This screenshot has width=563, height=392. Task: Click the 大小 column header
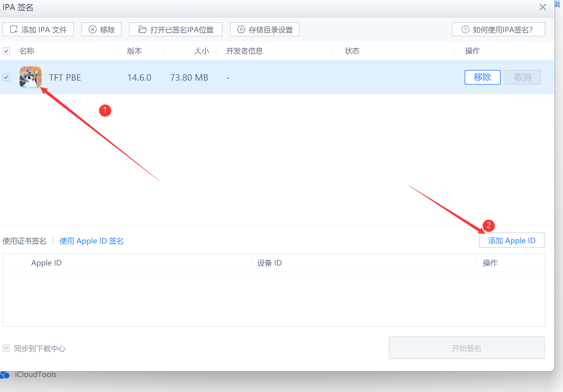[201, 51]
